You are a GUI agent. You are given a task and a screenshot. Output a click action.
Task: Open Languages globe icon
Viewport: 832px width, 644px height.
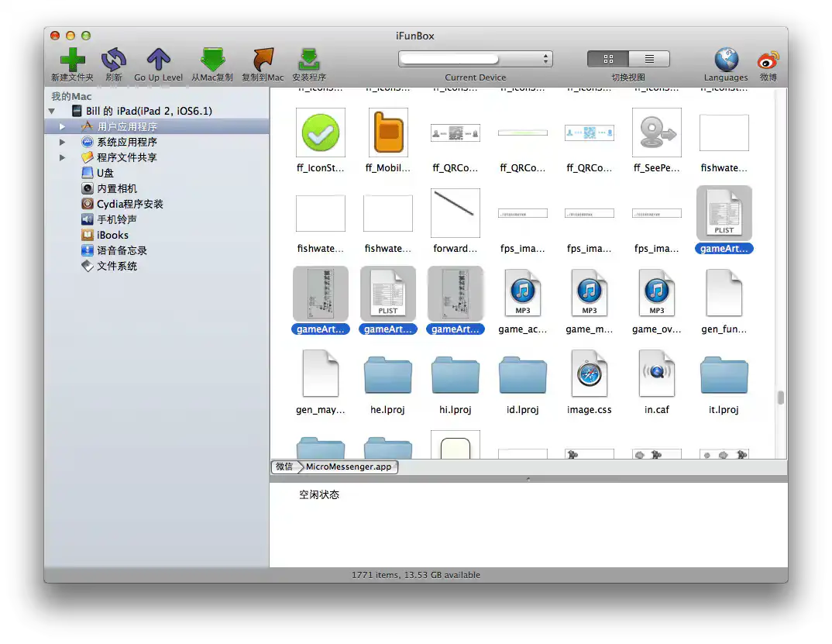tap(726, 60)
